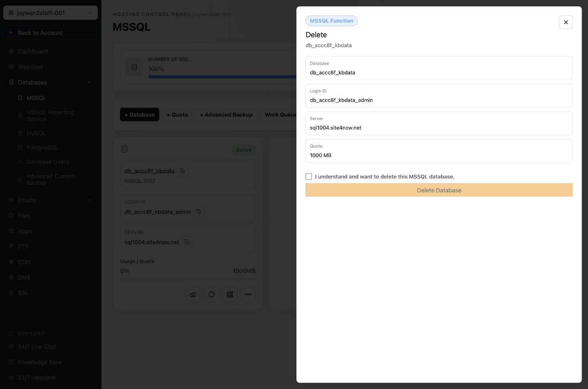This screenshot has width=588, height=389.
Task: Click the back arrow icon beside Back to Account
Action: click(x=11, y=33)
